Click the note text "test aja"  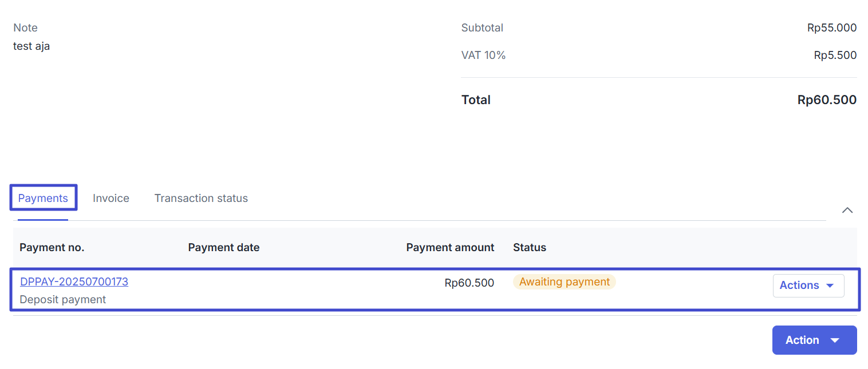(31, 46)
